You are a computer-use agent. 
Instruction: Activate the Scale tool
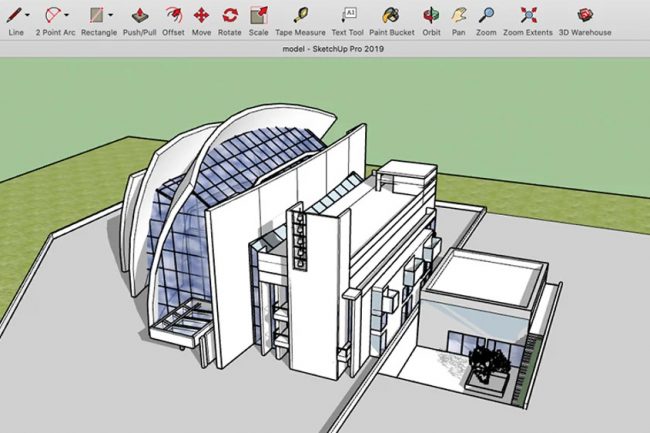tap(258, 14)
